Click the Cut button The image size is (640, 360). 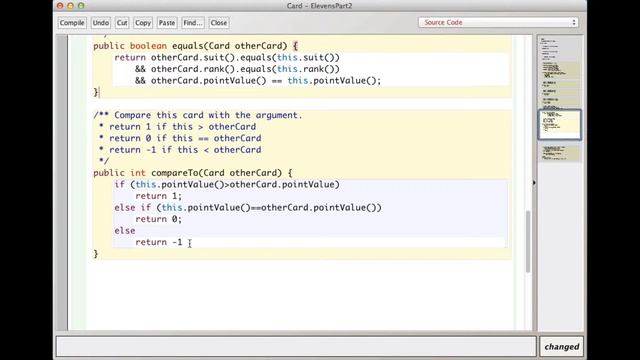[122, 23]
